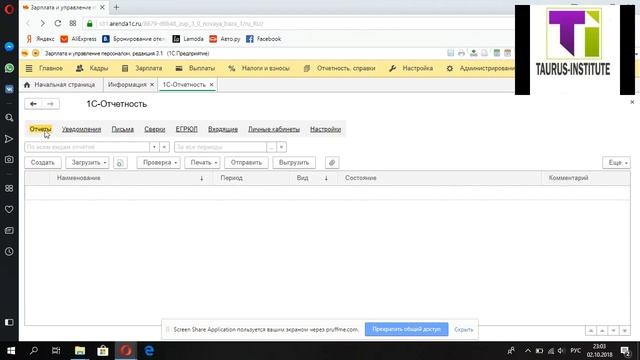640x360 pixels.
Task: Click the refresh list icon button beside Загрузить
Action: 120,162
